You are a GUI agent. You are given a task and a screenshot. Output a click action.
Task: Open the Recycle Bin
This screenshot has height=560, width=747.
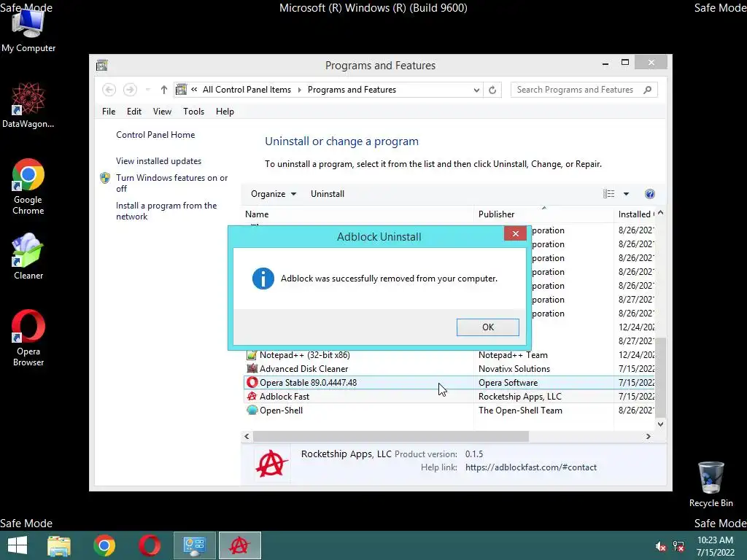tap(711, 484)
